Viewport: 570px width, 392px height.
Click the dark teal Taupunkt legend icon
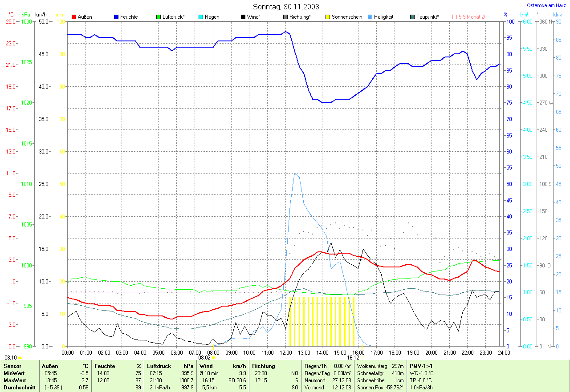[413, 17]
